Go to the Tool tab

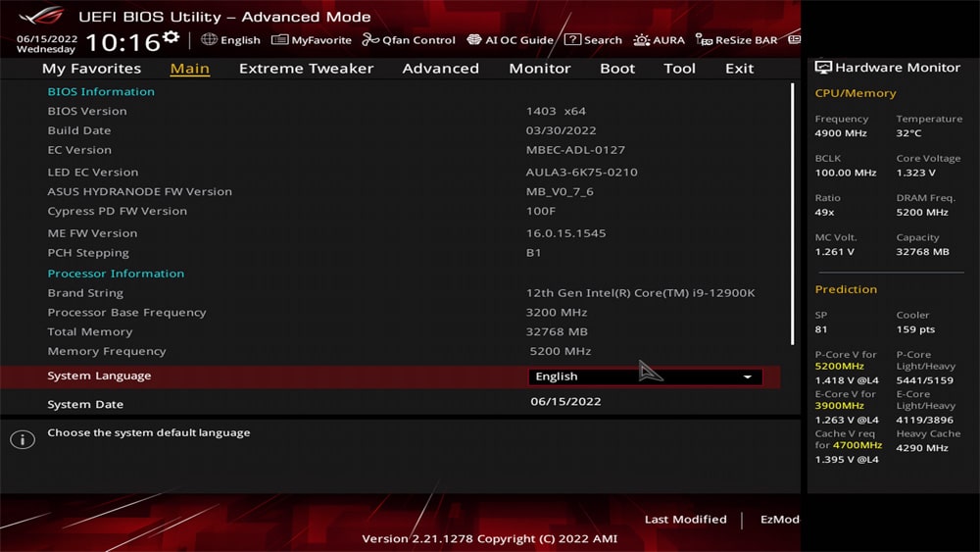(679, 68)
